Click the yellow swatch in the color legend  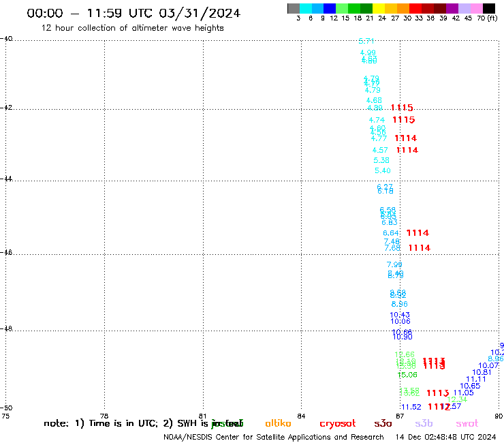click(379, 8)
